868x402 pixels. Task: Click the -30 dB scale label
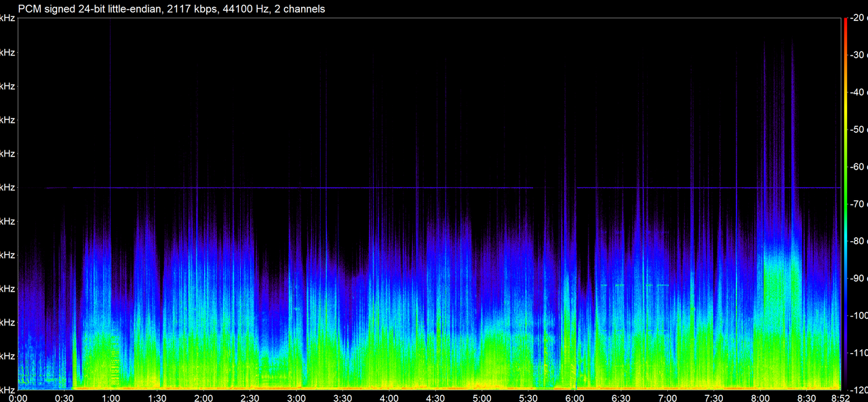pyautogui.click(x=859, y=55)
